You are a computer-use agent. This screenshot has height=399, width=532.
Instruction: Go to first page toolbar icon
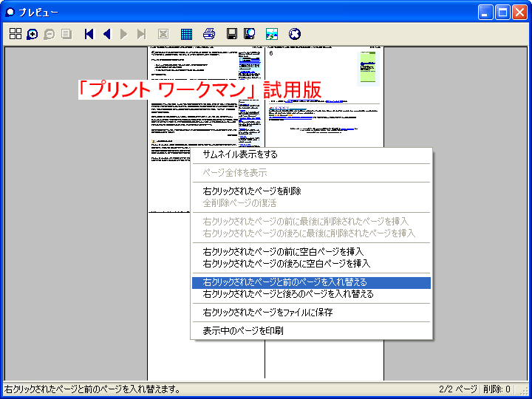(89, 34)
